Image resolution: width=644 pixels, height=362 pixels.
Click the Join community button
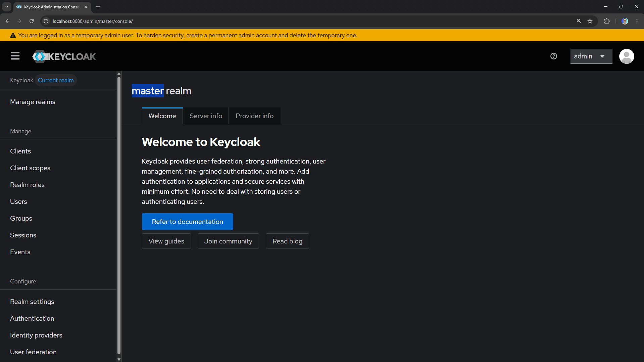coord(228,241)
